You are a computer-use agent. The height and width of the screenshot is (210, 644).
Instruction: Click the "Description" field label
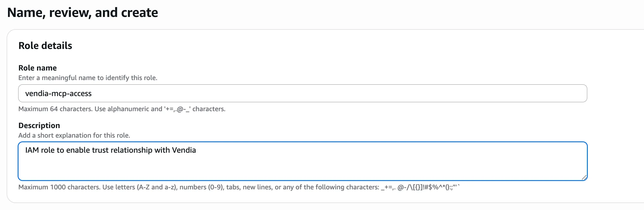(x=39, y=125)
